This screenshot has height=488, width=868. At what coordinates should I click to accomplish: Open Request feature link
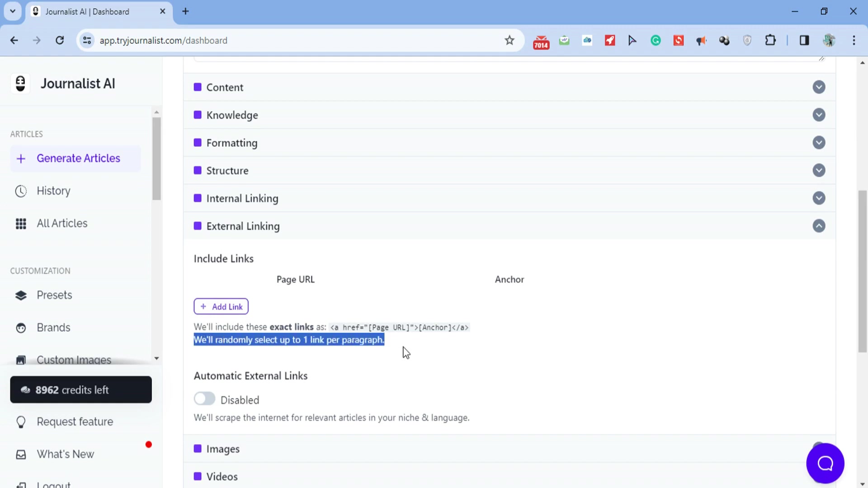[75, 422]
